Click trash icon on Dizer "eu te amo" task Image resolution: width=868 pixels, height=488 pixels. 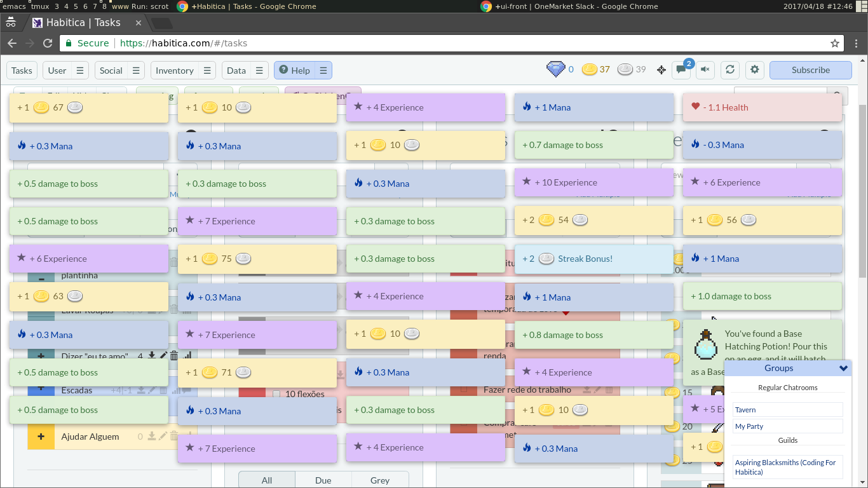pyautogui.click(x=174, y=356)
